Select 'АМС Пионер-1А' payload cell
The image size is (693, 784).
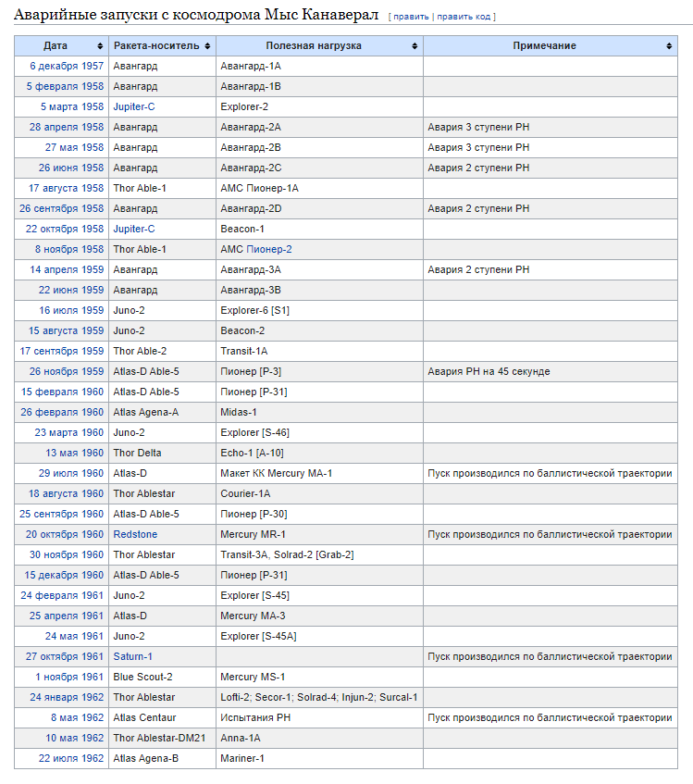coord(320,189)
